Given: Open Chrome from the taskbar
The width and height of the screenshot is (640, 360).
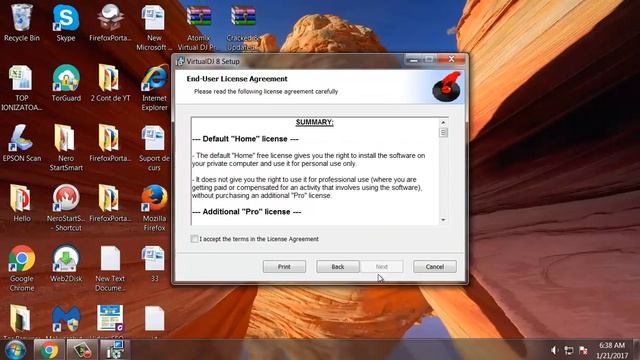Looking at the screenshot, I should (49, 350).
